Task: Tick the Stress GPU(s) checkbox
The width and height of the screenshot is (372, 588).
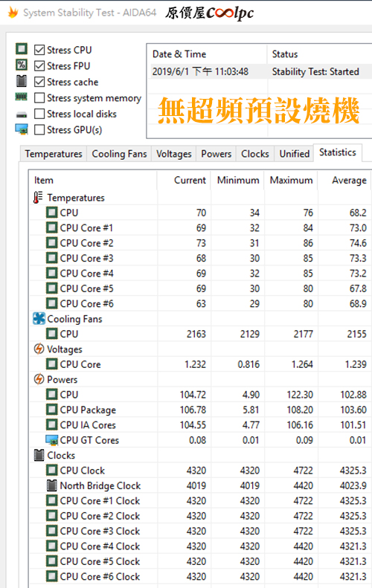Action: point(39,130)
